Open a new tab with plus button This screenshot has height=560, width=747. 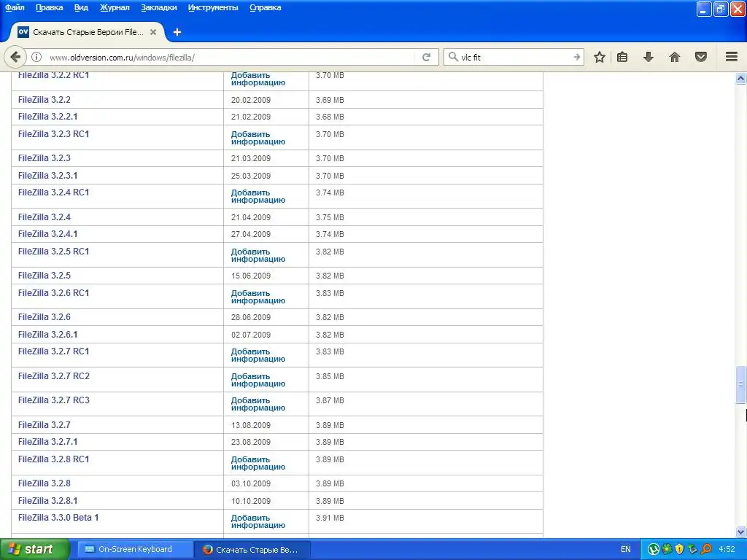coord(177,32)
